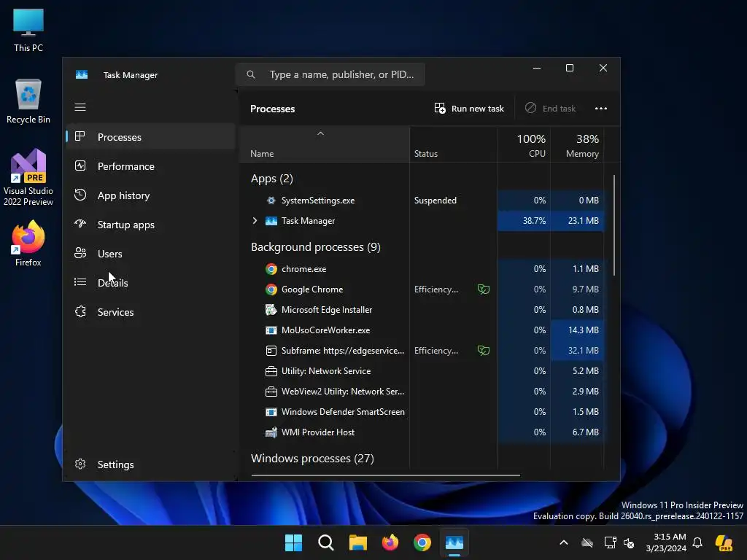Select SystemSettings.exe process row
747x560 pixels.
(422, 201)
